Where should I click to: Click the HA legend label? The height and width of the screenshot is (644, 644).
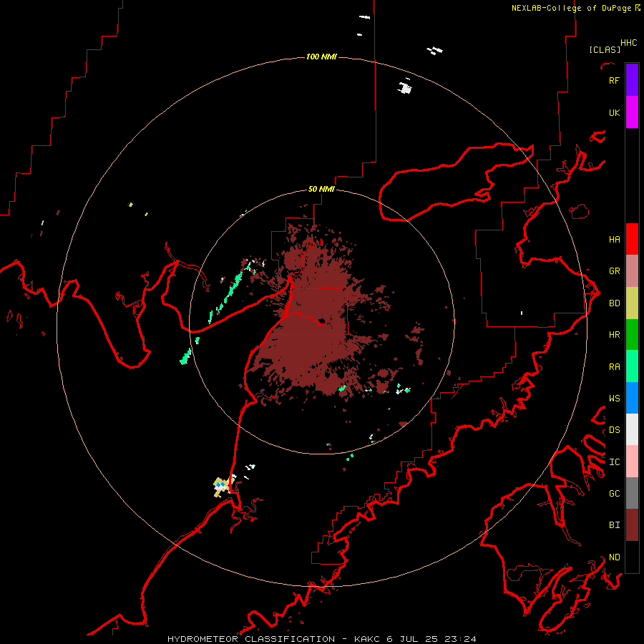(614, 240)
